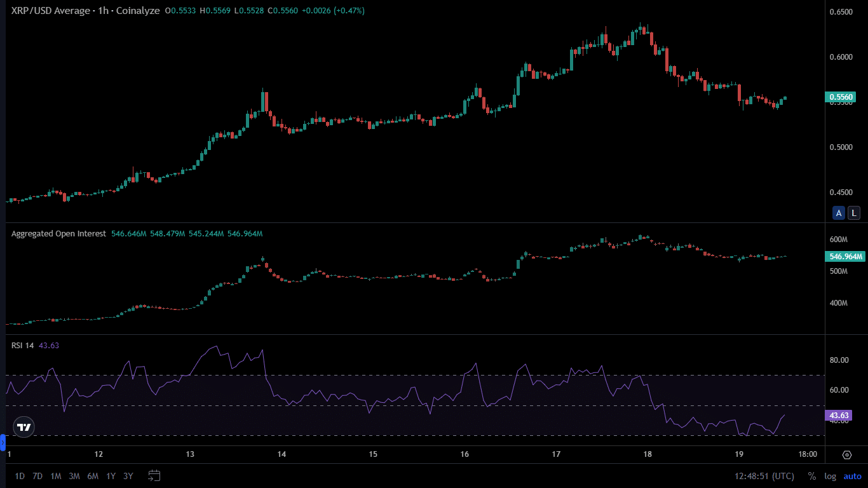Open timezone menu showing 12:48:51 (UTC)
The image size is (868, 488).
click(764, 476)
